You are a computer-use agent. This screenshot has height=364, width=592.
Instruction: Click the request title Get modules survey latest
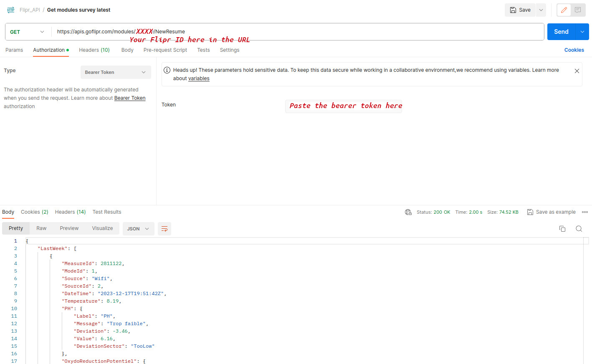(x=78, y=10)
